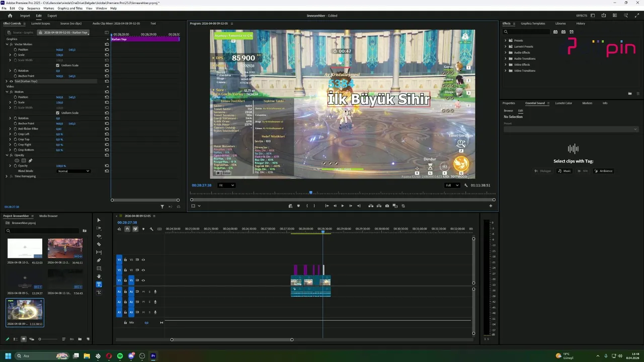
Task: Click the Add Marker icon in Program monitor
Action: [298, 206]
